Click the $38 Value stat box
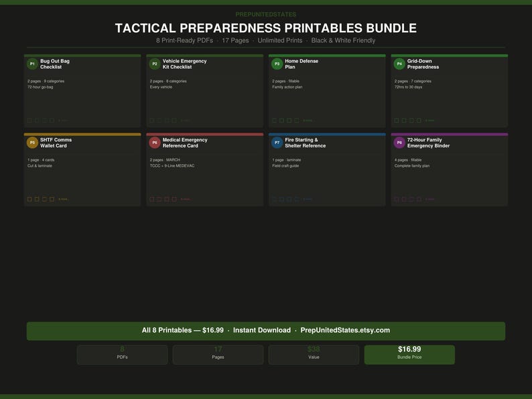Screen dimensions: 532x399 [314, 355]
